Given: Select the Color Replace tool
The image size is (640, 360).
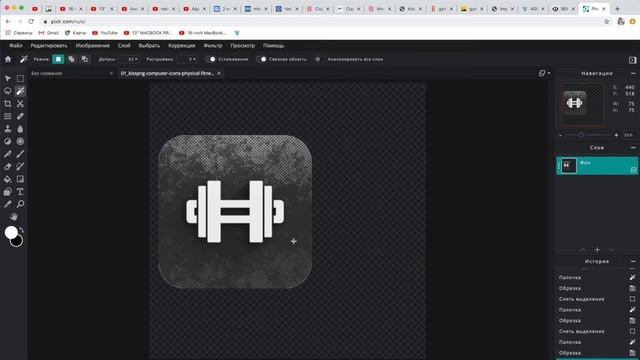Looking at the screenshot, I should click(x=20, y=167).
